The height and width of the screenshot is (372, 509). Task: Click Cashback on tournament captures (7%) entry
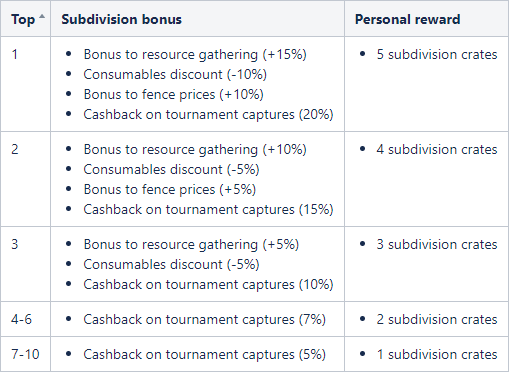(205, 320)
